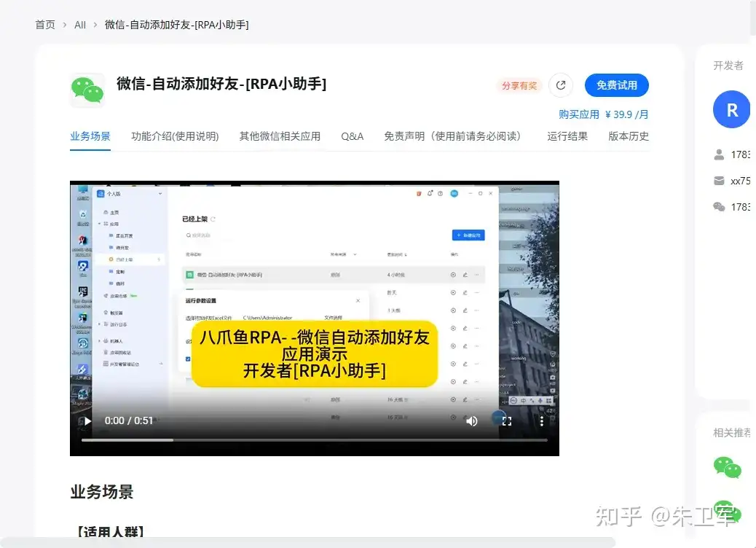Click the video thumbnail title banner

pyautogui.click(x=315, y=353)
